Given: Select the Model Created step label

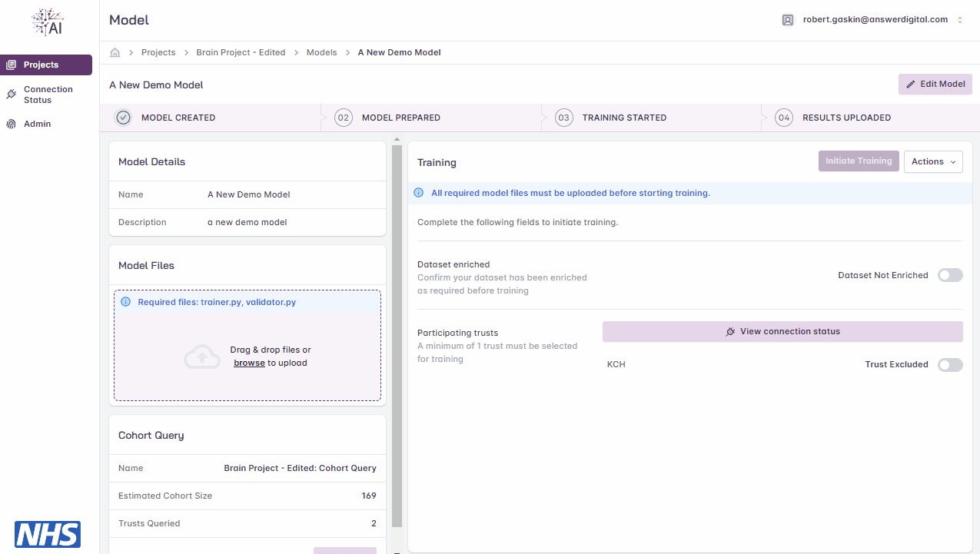Looking at the screenshot, I should [178, 118].
